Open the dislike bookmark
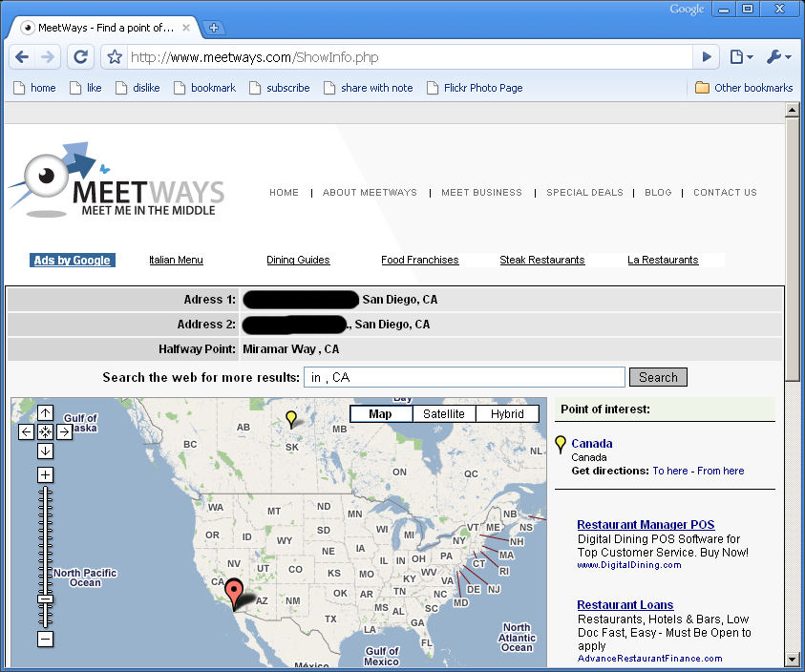Screen dimensions: 805x672 [138, 88]
